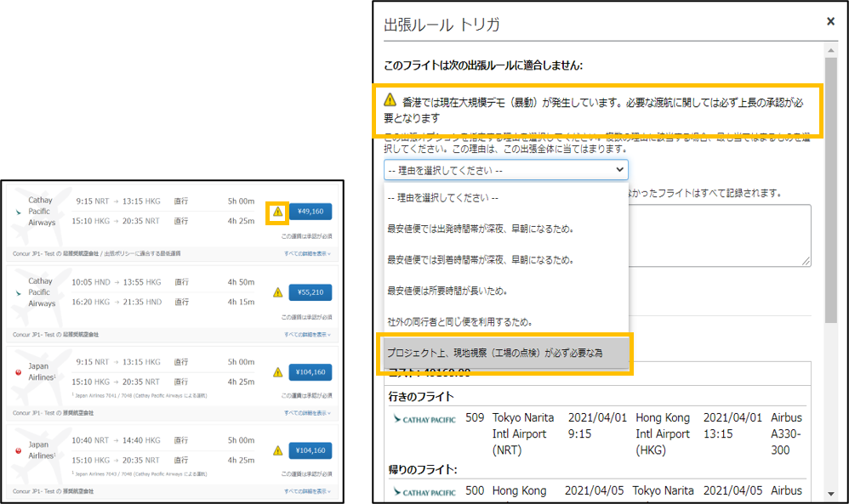This screenshot has height=504, width=849.
Task: Select the ¥49,160 fare button
Action: coord(311,212)
